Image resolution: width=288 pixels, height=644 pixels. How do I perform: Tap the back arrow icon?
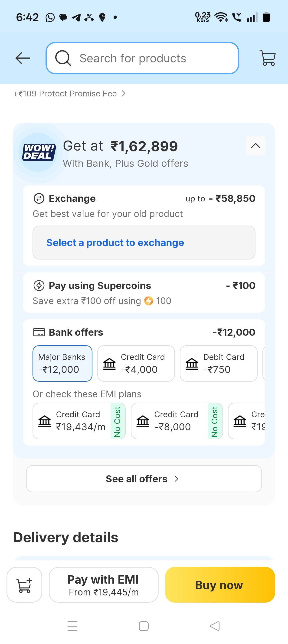tap(23, 58)
